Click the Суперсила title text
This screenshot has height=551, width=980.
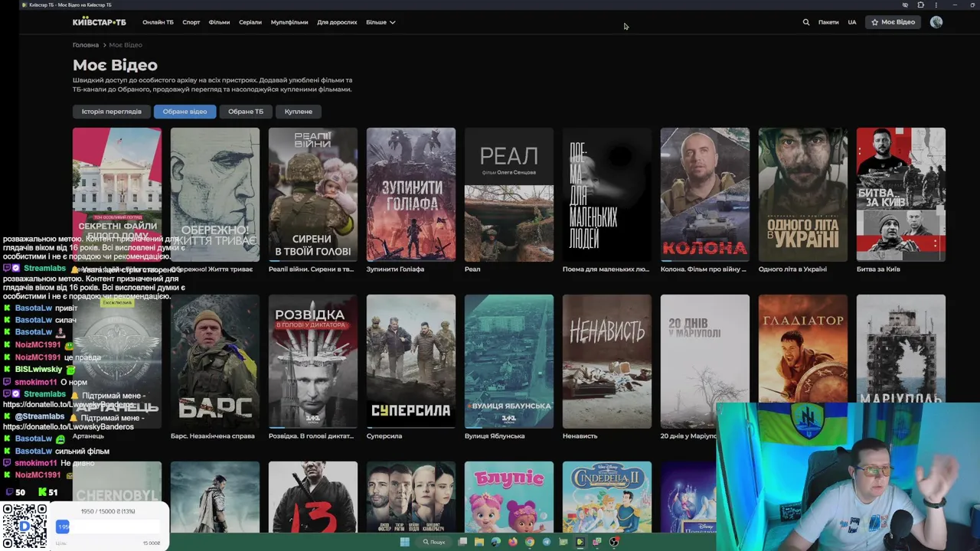(x=384, y=436)
